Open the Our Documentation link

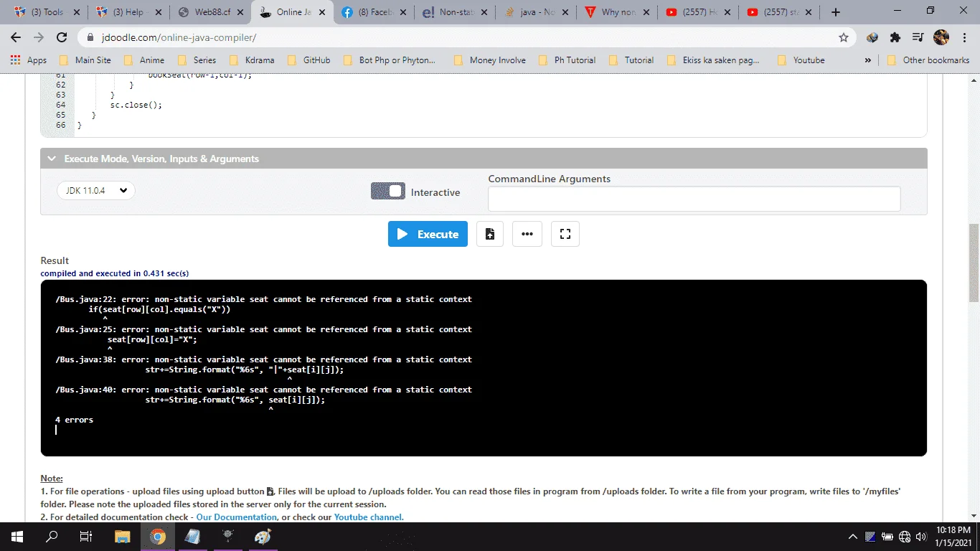tap(237, 517)
